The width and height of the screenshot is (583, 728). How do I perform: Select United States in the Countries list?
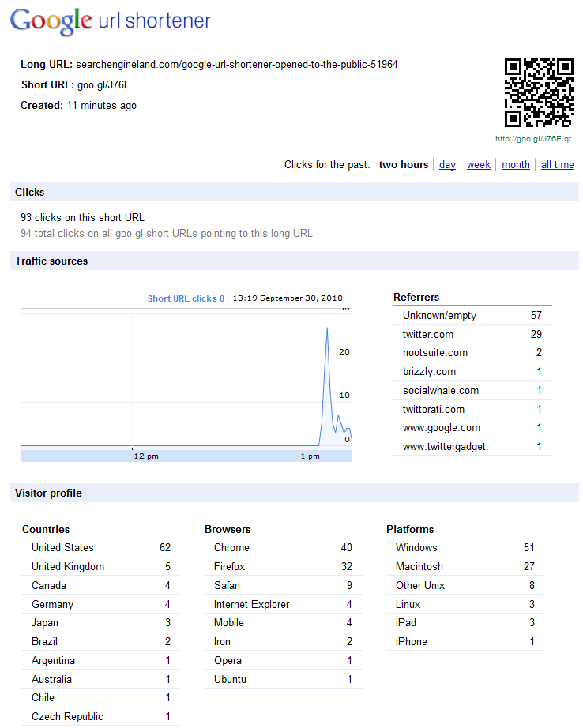tap(62, 547)
